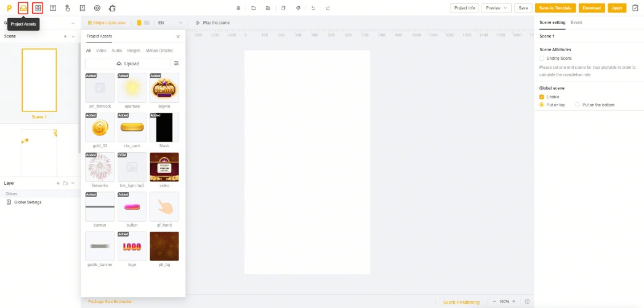Switch to the Event tab

click(x=576, y=23)
